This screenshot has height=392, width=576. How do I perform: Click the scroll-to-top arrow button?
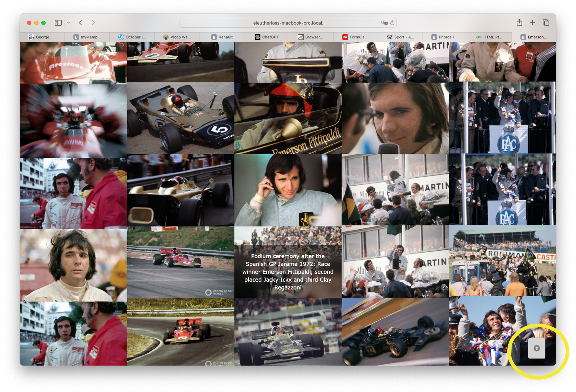coord(537,348)
